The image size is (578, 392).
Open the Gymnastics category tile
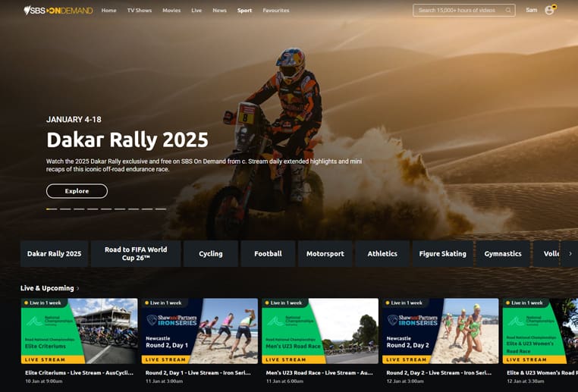point(503,253)
